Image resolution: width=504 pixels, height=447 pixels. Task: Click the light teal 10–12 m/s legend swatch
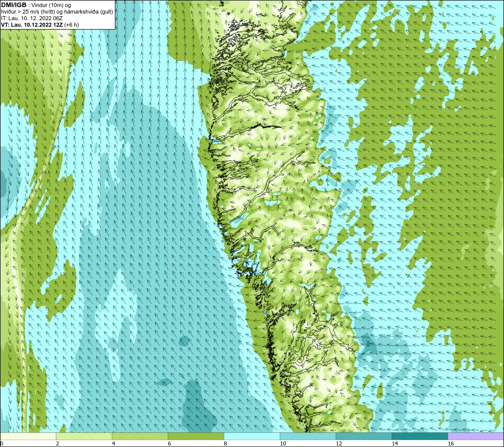[308, 436]
